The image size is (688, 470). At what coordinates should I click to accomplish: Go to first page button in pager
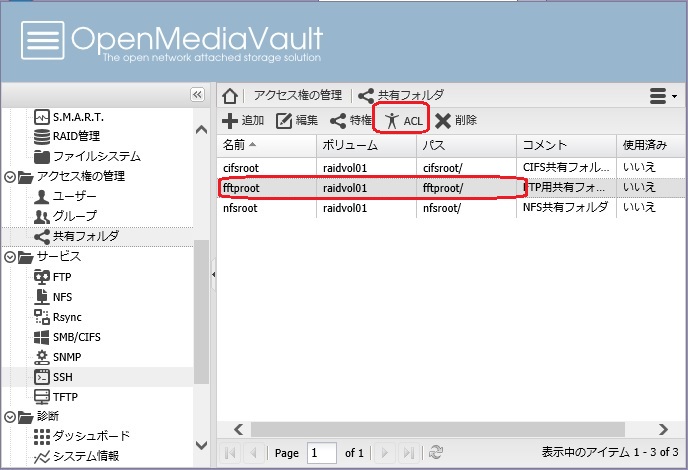[230, 452]
